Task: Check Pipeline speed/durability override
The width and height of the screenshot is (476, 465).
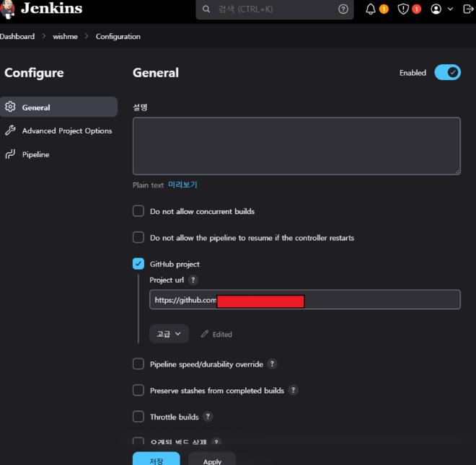Action: pyautogui.click(x=138, y=363)
